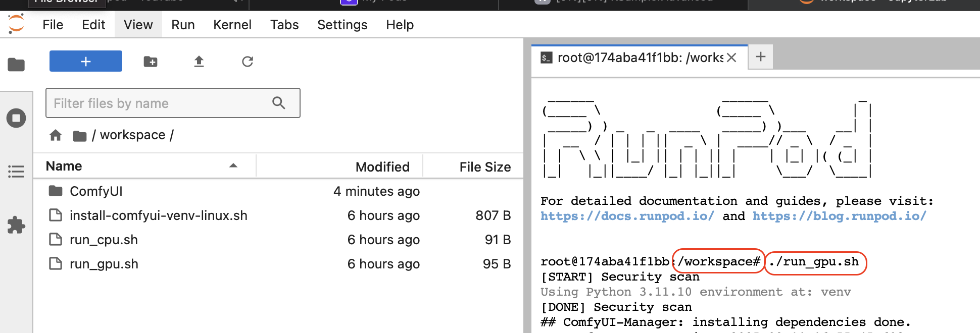This screenshot has width=980, height=333.
Task: Click the blue New Launcher plus button
Action: [85, 61]
